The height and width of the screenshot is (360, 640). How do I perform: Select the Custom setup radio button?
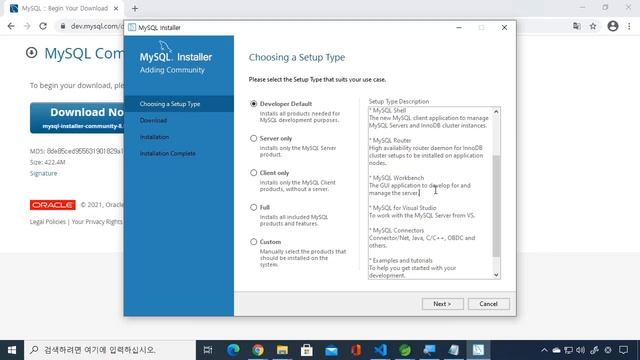point(253,242)
